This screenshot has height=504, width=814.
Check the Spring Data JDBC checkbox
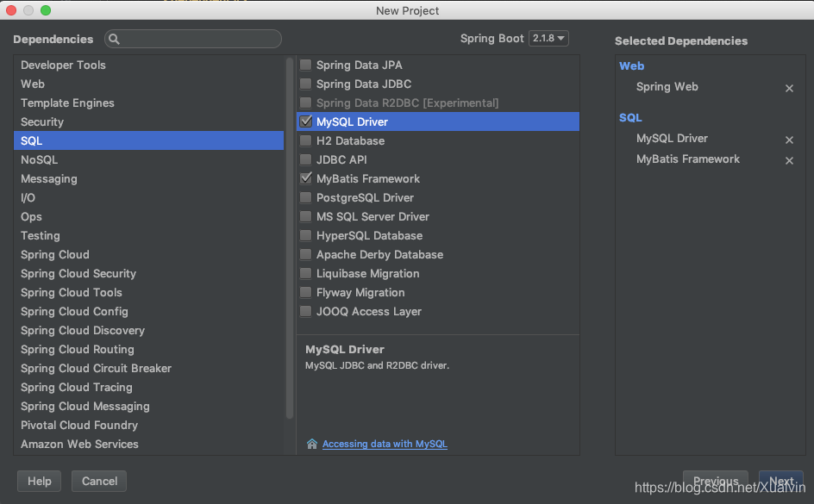coord(306,84)
